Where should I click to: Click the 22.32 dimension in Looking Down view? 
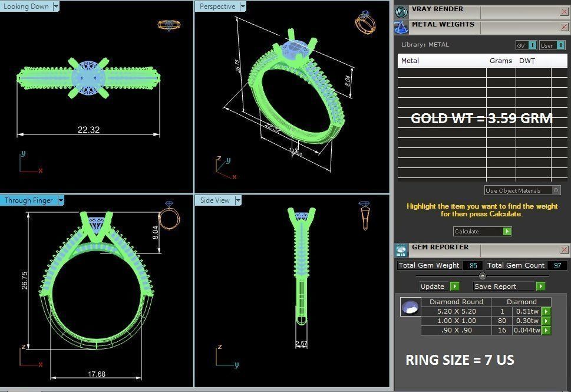coord(88,130)
